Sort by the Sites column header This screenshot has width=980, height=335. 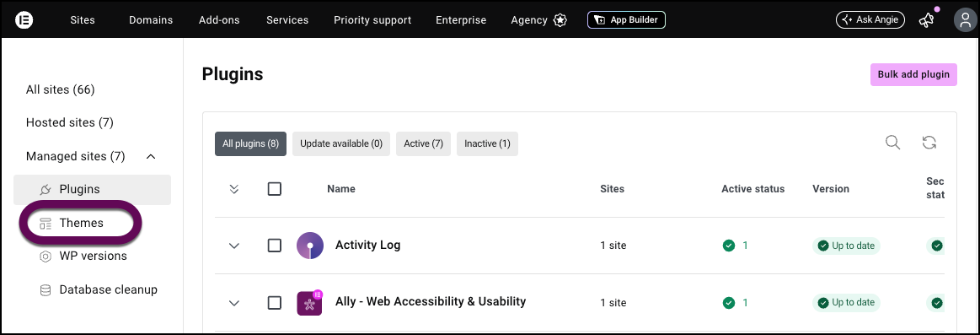[612, 188]
